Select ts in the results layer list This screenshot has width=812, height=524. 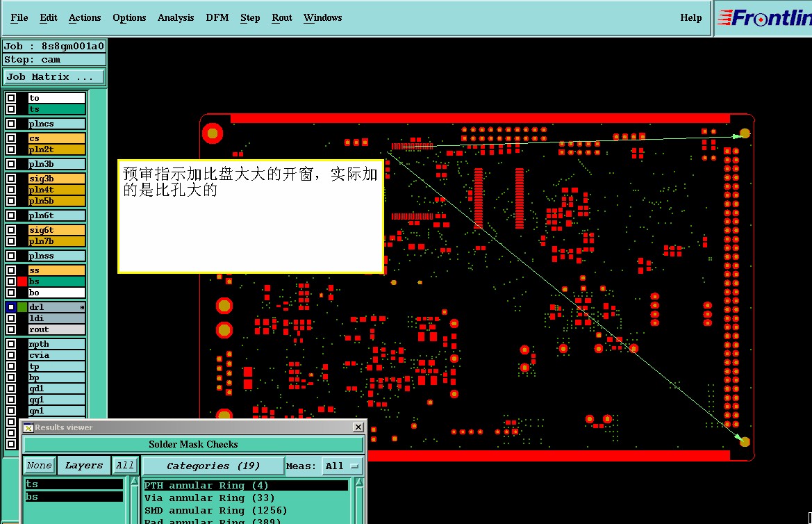point(74,484)
